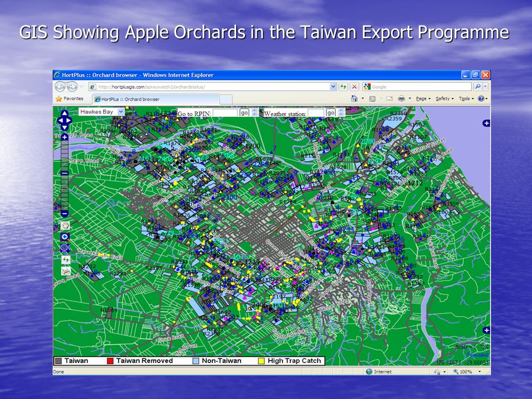Click the map print tool icon

click(65, 271)
